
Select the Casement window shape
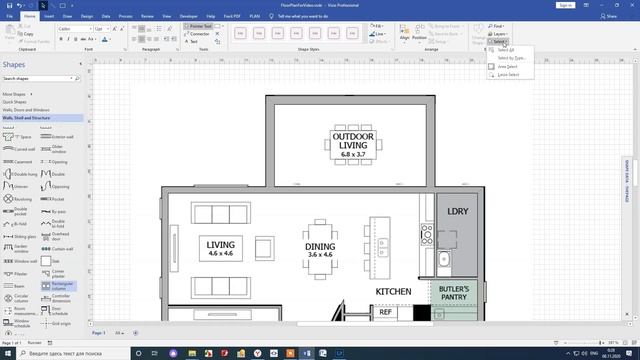[18, 162]
